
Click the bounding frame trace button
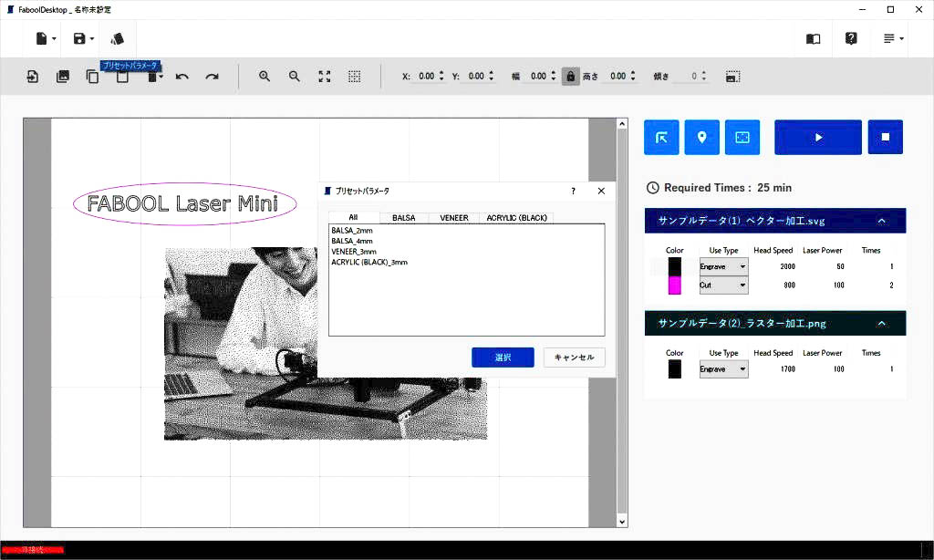point(742,137)
